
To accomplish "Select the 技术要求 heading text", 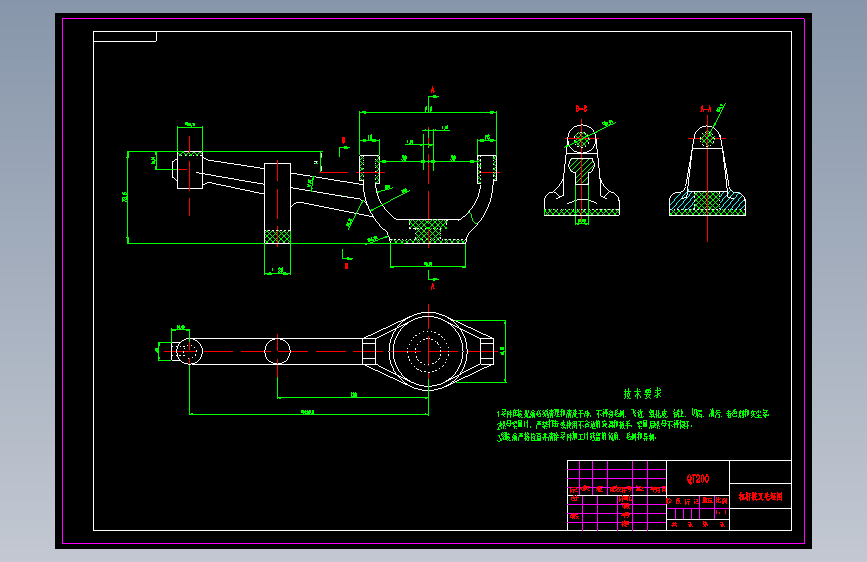I will [643, 393].
